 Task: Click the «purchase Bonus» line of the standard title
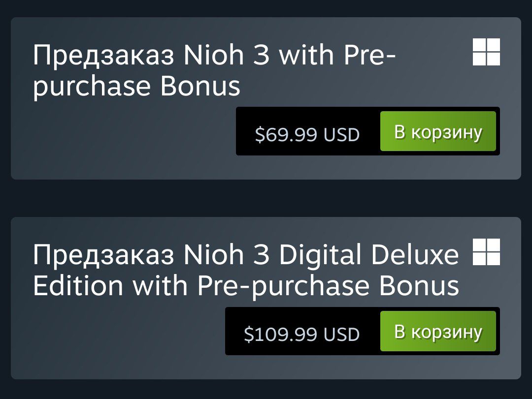coord(136,86)
